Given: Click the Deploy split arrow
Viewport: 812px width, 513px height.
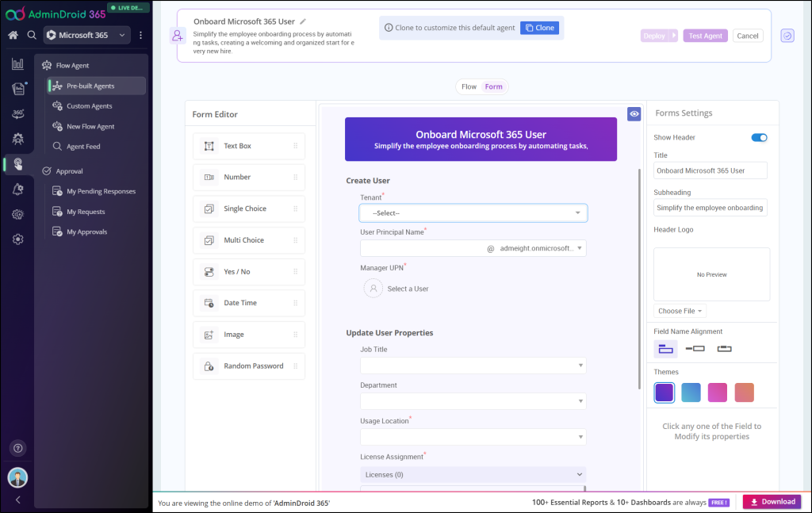Looking at the screenshot, I should (674, 36).
